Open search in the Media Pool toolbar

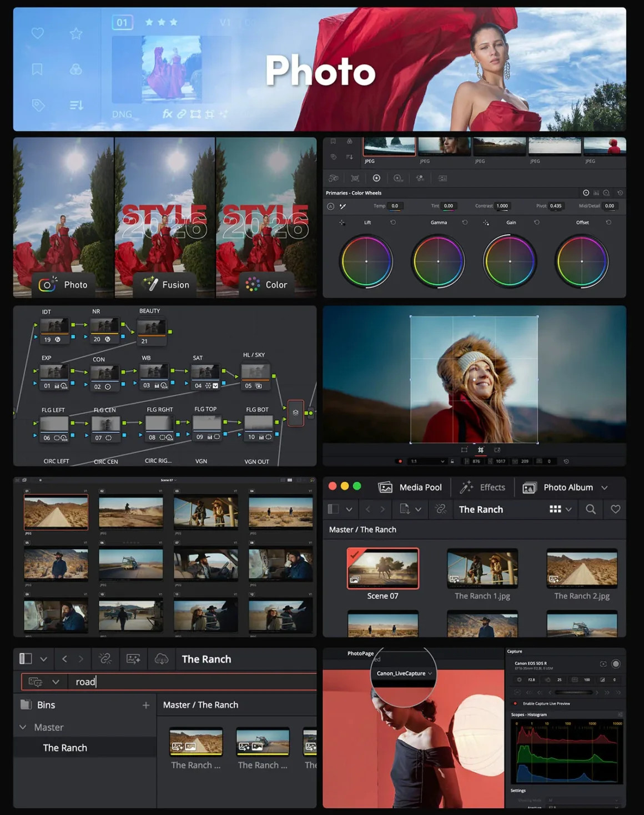click(x=591, y=509)
